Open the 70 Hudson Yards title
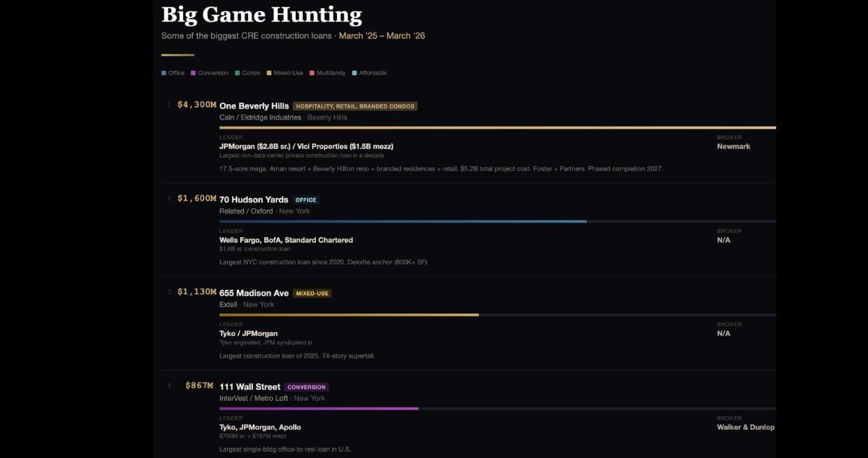Viewport: 868px width, 458px height. (x=254, y=200)
